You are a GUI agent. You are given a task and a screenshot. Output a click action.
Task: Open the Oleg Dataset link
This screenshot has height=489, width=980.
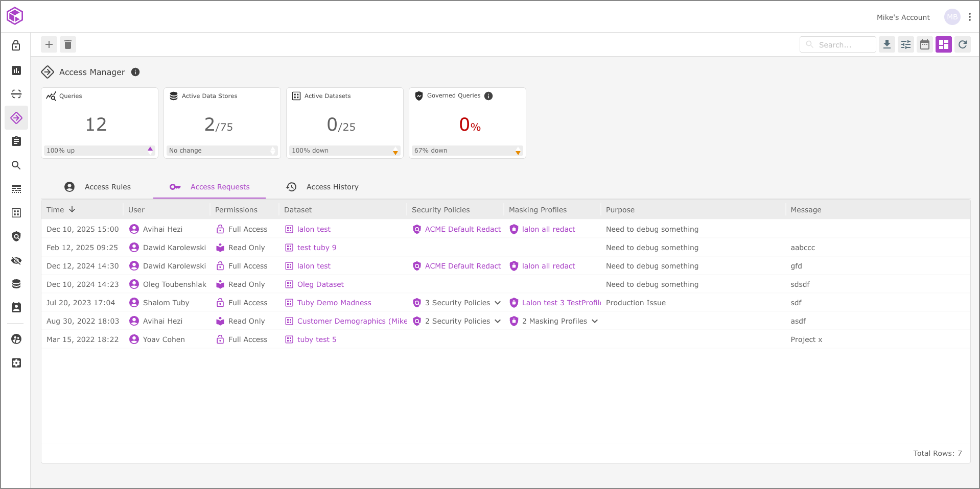pos(320,284)
